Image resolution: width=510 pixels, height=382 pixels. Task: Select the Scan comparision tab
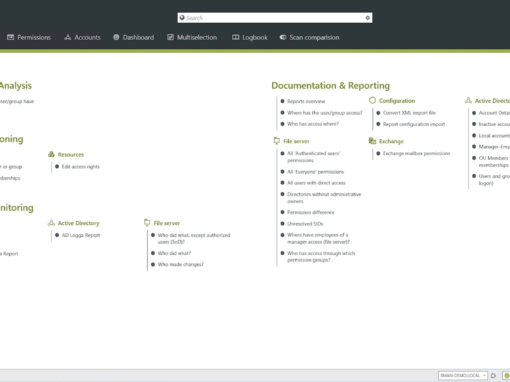[309, 37]
